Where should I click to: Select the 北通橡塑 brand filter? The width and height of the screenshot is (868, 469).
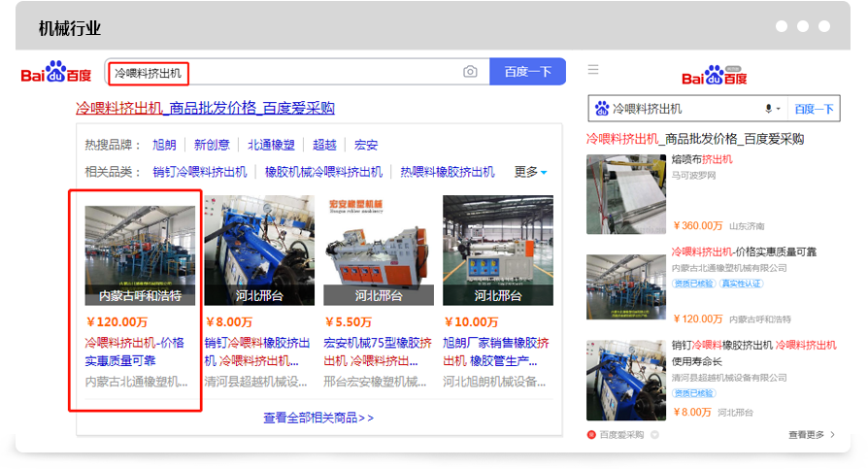[x=271, y=145]
